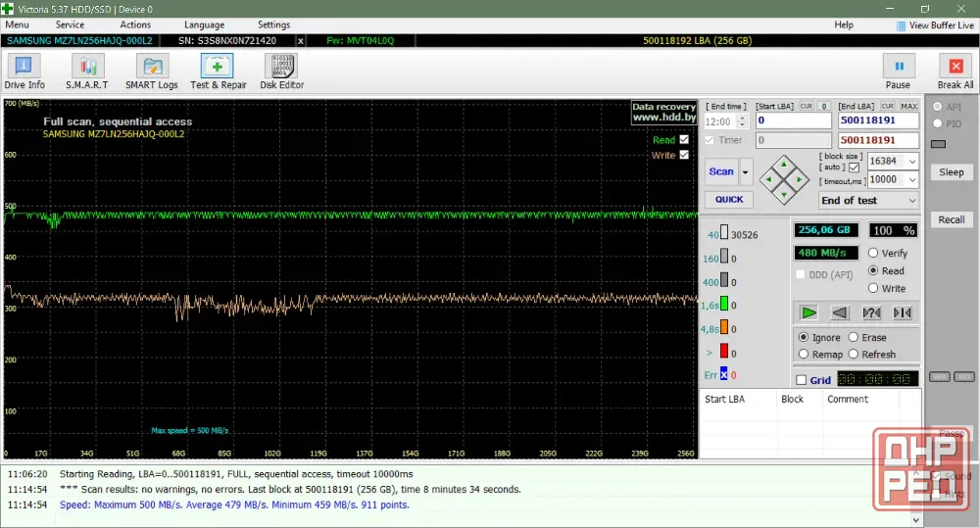The height and width of the screenshot is (528, 980).
Task: Select random scan mode icon with question mark
Action: (x=871, y=312)
